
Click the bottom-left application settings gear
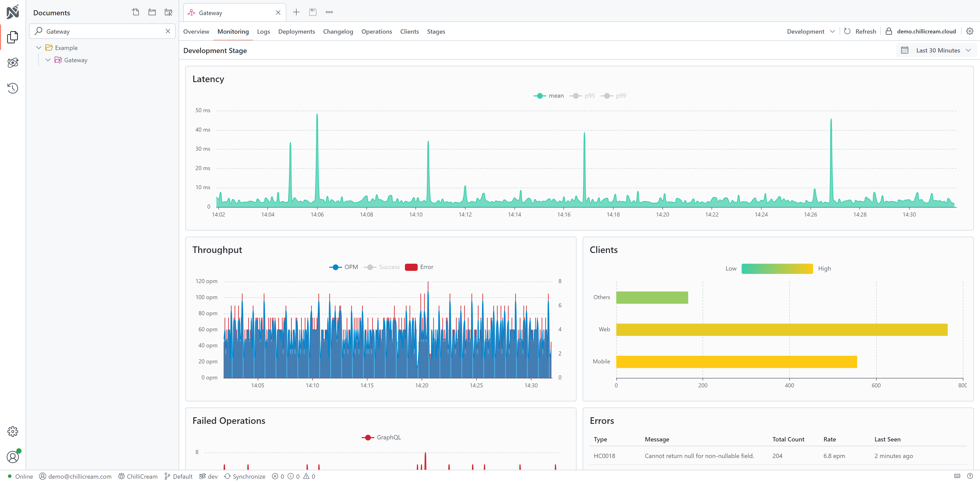(x=13, y=431)
